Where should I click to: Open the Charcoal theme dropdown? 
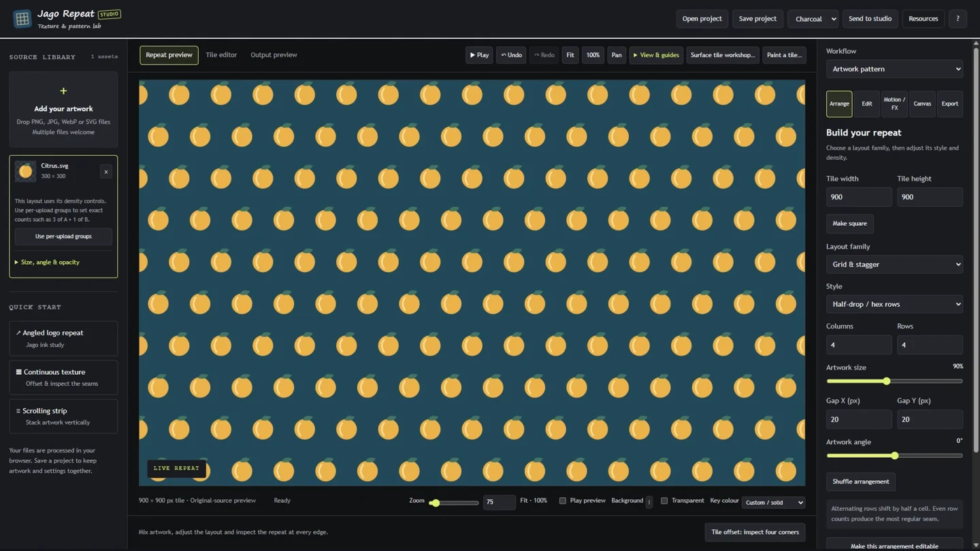813,19
